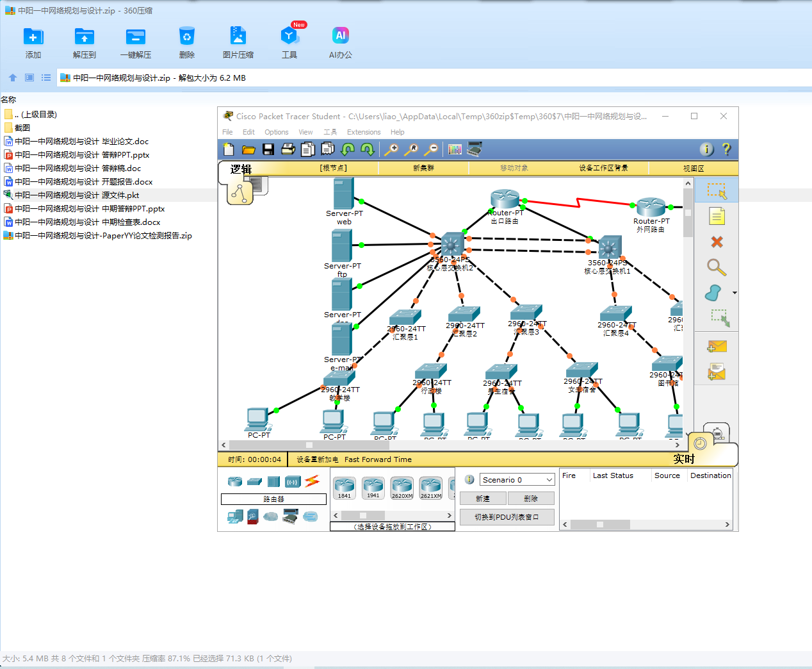The image size is (812, 669).
Task: Click the 解压到 (Extract to) button
Action: pyautogui.click(x=85, y=44)
